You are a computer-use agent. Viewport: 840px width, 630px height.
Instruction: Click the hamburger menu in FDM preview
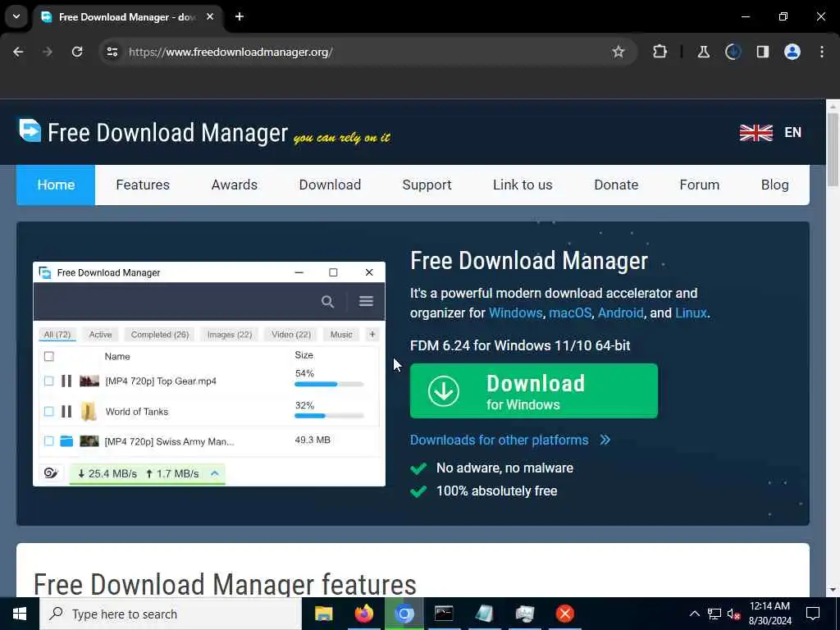pyautogui.click(x=366, y=301)
